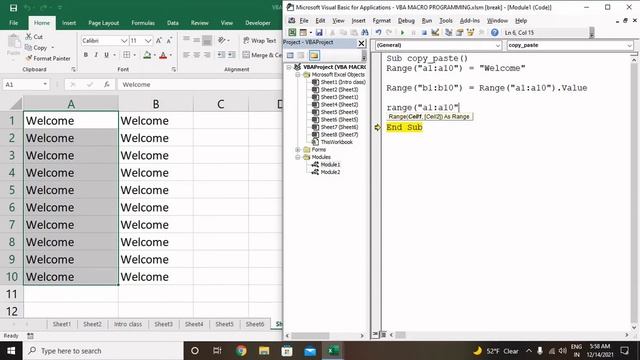Switch to the Intro class sheet tab
The width and height of the screenshot is (640, 360).
pos(128,324)
